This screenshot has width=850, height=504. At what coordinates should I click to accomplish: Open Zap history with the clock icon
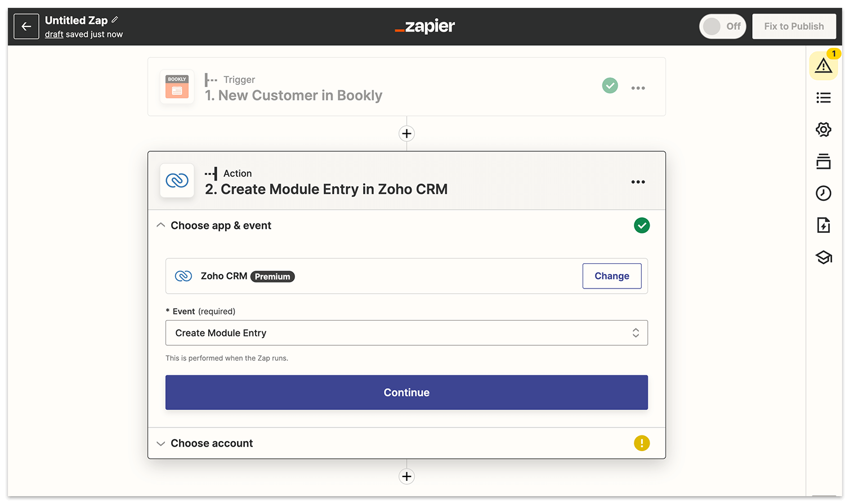point(824,193)
